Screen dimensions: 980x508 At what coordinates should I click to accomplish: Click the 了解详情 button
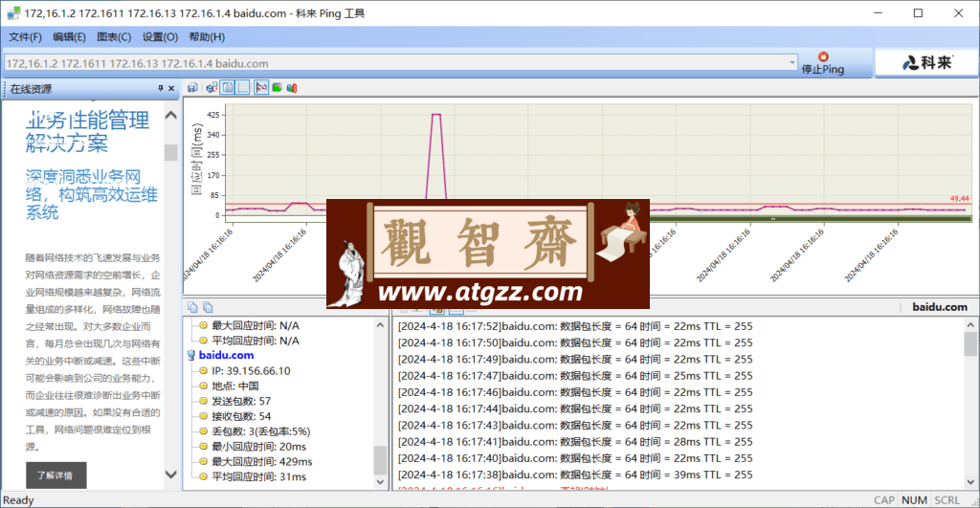pos(56,475)
